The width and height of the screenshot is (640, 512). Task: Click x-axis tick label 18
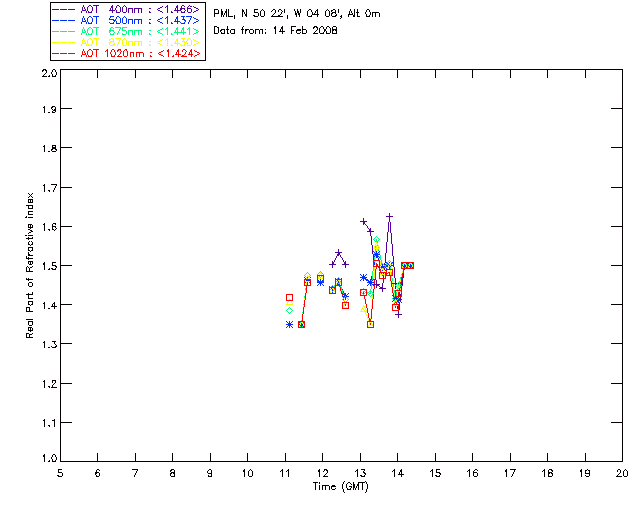(x=547, y=474)
